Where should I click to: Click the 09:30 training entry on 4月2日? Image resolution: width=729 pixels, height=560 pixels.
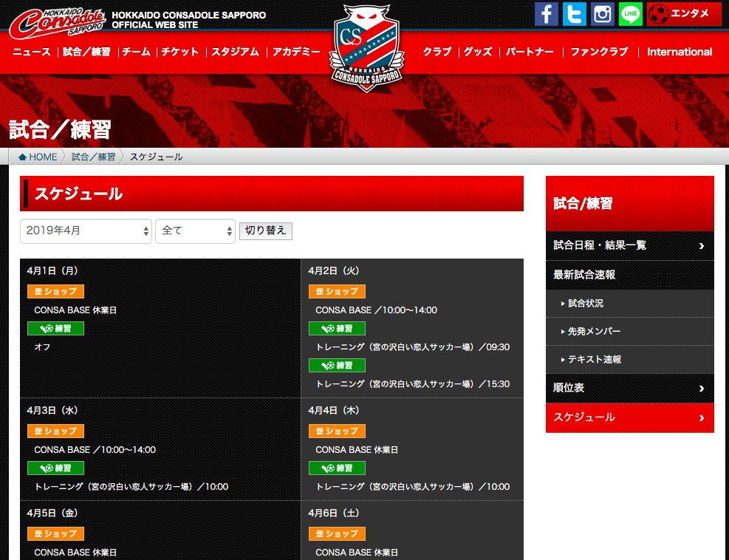(x=412, y=347)
